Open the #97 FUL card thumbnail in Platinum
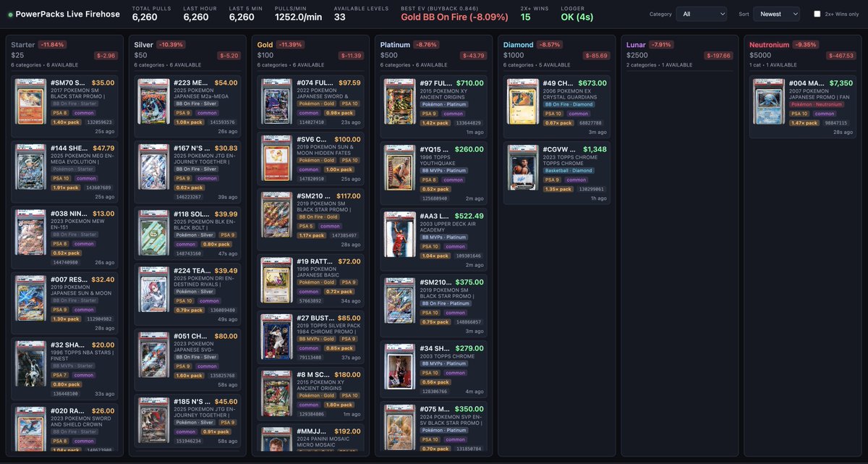The image size is (868, 464). coord(400,101)
